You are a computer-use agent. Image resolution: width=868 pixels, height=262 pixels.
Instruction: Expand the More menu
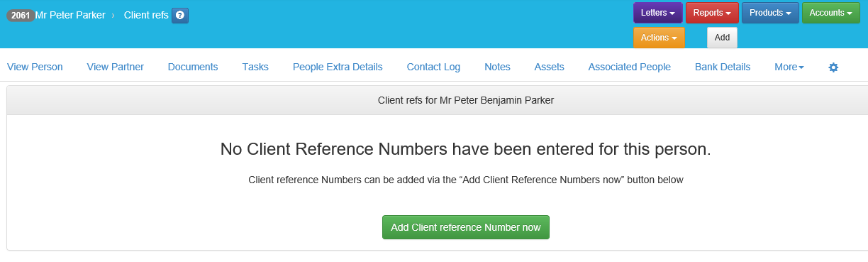coord(789,67)
